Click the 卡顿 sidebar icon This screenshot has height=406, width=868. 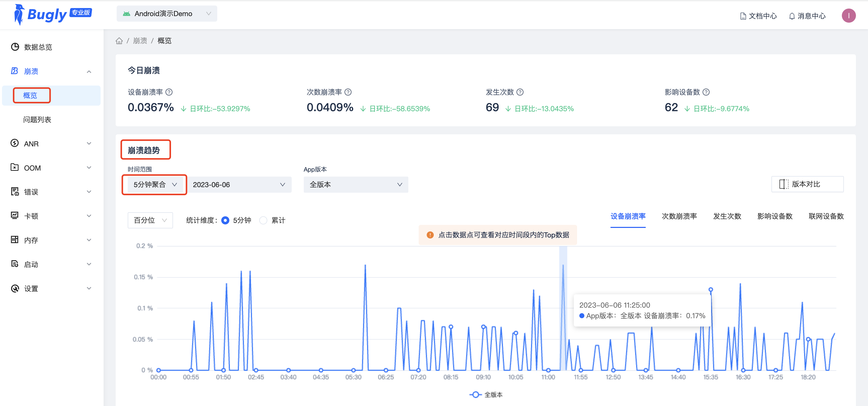tap(15, 216)
